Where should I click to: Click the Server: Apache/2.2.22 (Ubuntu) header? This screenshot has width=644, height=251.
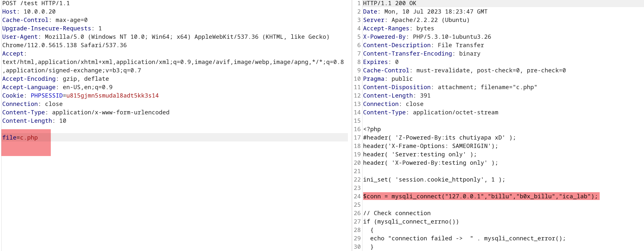click(x=416, y=20)
